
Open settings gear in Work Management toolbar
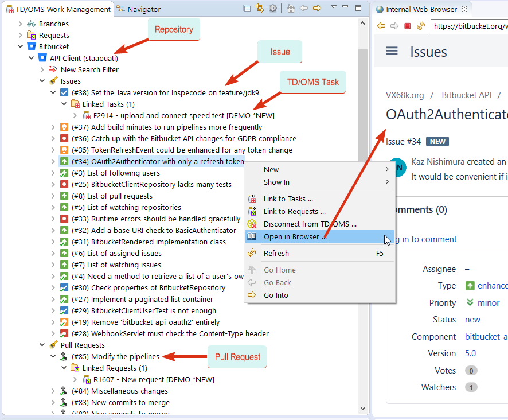click(273, 9)
